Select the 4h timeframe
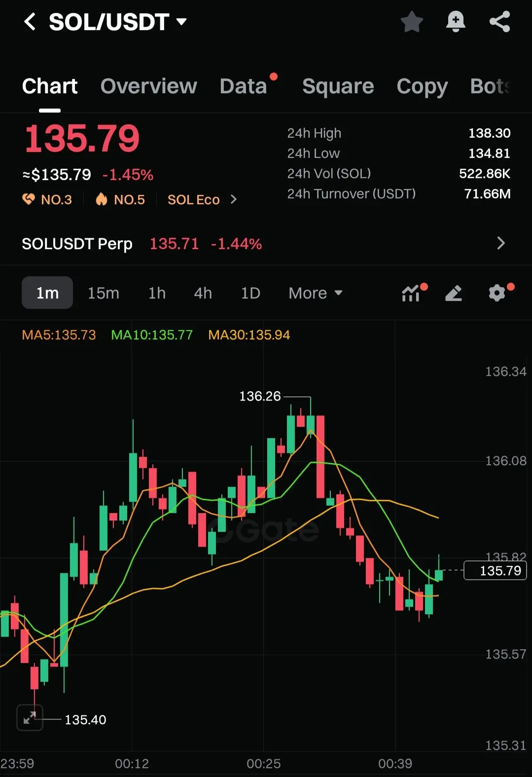 tap(203, 293)
